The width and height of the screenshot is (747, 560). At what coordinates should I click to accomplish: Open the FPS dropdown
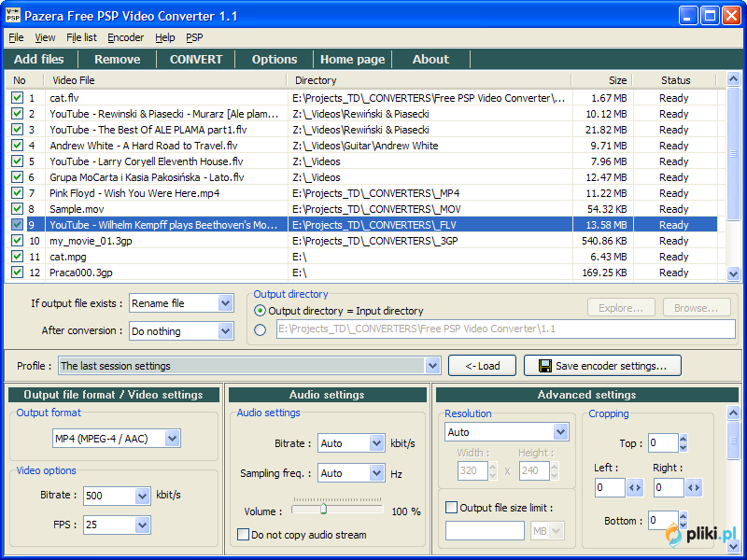pos(142,525)
